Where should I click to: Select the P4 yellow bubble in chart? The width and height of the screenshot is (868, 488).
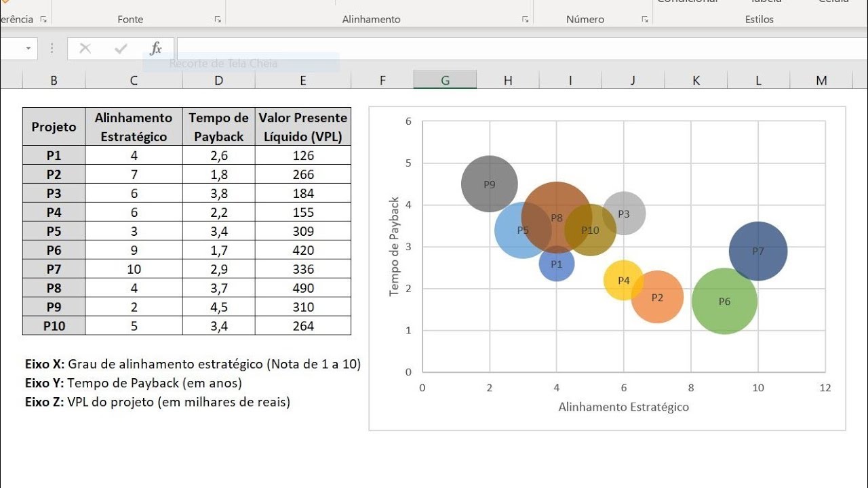623,280
